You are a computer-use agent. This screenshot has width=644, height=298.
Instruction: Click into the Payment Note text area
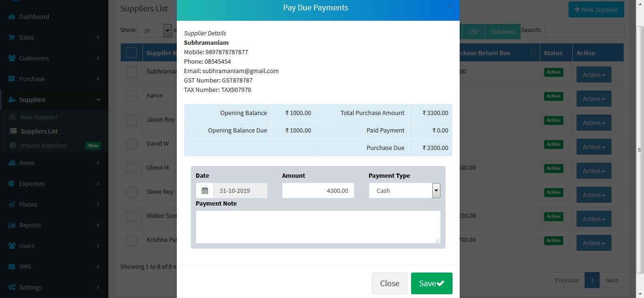[318, 227]
